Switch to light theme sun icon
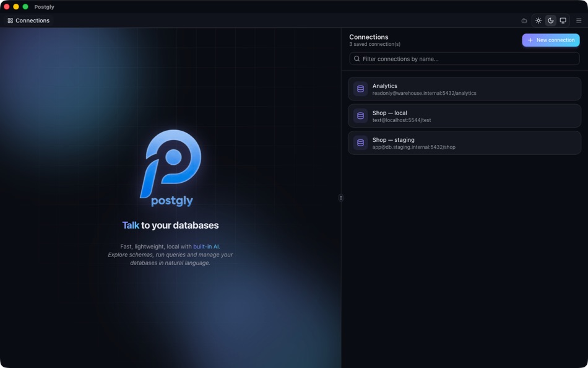This screenshot has width=588, height=368. tap(538, 20)
